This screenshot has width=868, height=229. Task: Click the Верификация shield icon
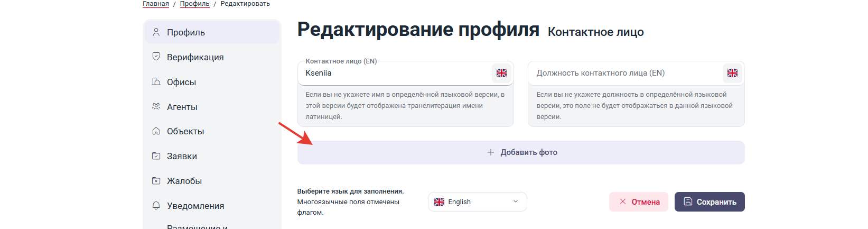(156, 57)
